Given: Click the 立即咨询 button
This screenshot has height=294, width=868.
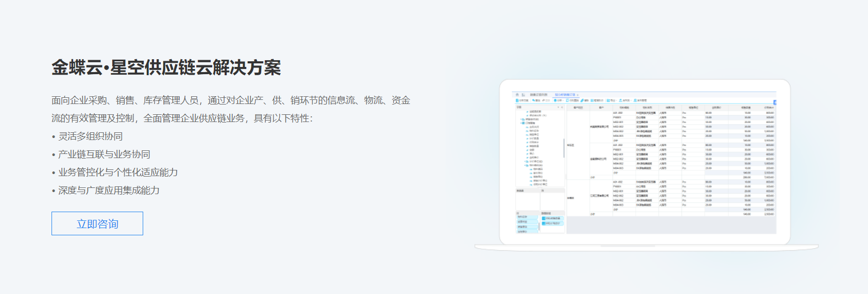Looking at the screenshot, I should pyautogui.click(x=97, y=223).
